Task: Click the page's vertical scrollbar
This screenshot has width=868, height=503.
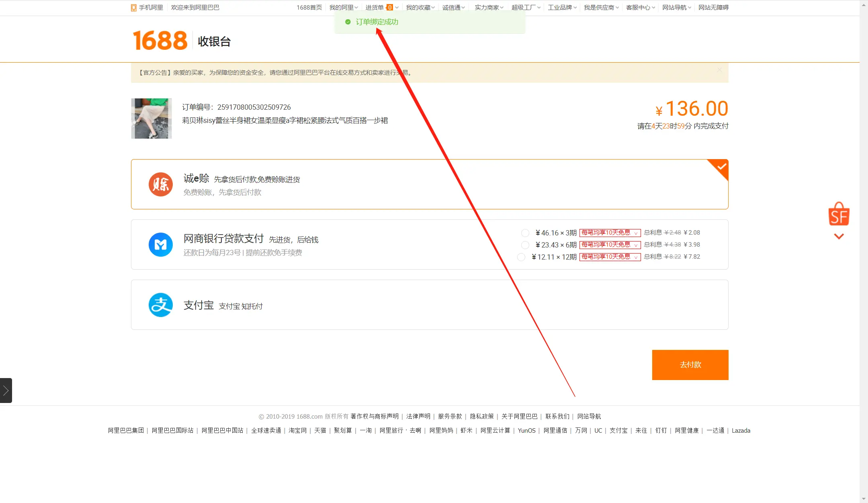Action: coord(864,251)
